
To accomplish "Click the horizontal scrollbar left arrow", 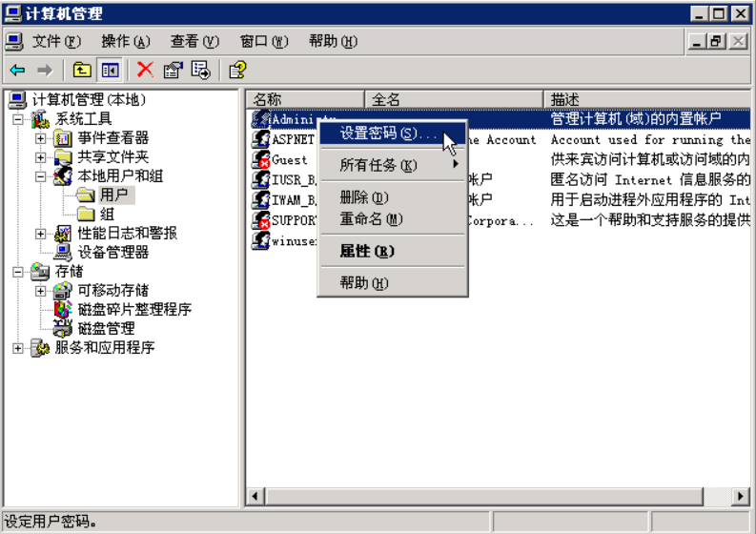I will (255, 496).
